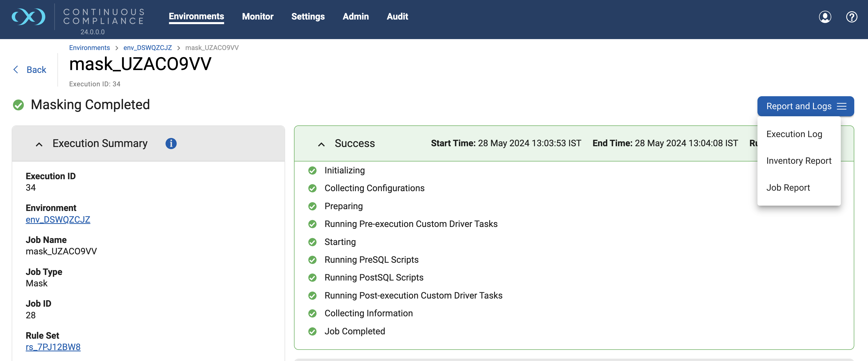Click the Job Completed green checkmark icon
The height and width of the screenshot is (361, 868).
(312, 331)
